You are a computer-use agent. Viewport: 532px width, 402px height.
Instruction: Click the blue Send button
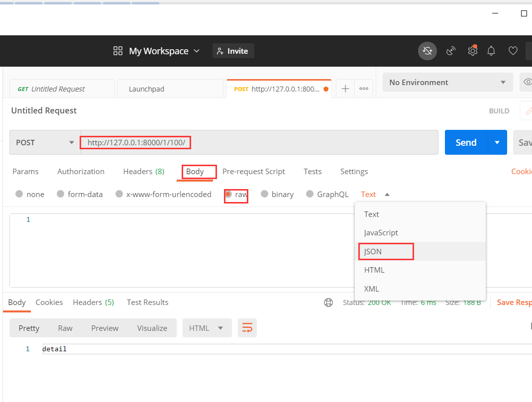[x=466, y=142]
